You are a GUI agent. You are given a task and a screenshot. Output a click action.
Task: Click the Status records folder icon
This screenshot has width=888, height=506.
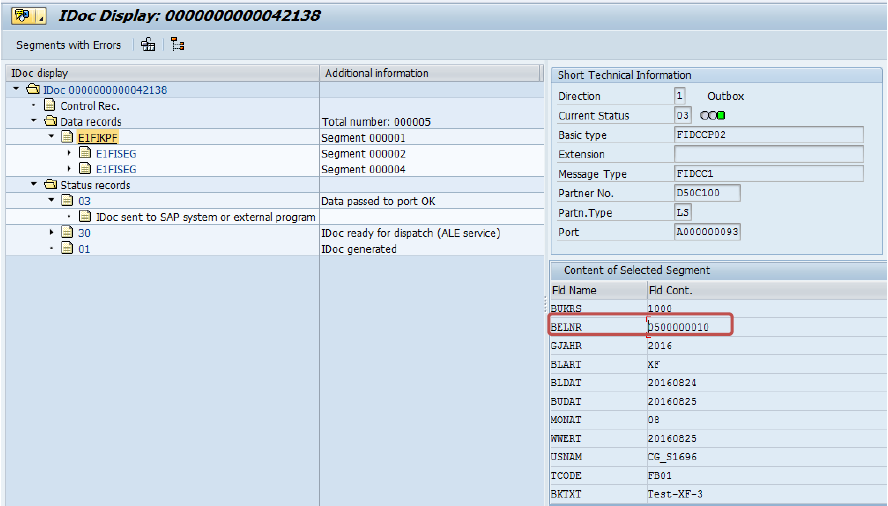click(49, 185)
